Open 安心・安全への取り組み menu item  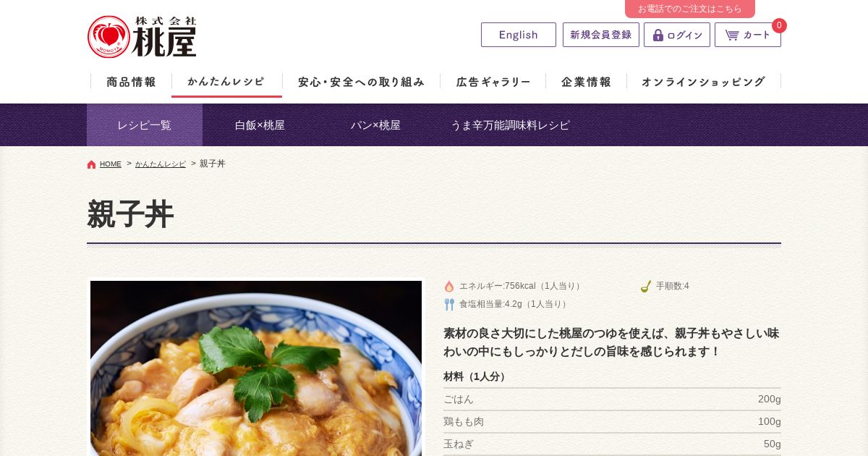(x=361, y=82)
